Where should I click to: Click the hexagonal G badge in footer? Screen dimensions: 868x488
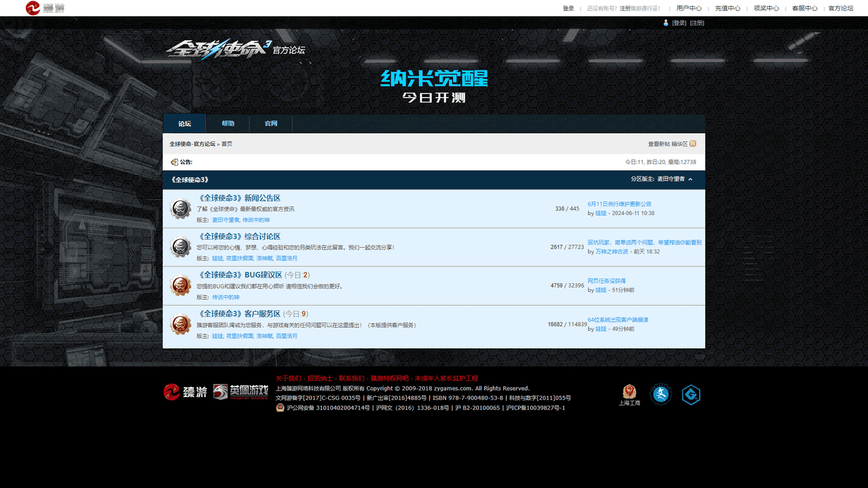click(691, 395)
